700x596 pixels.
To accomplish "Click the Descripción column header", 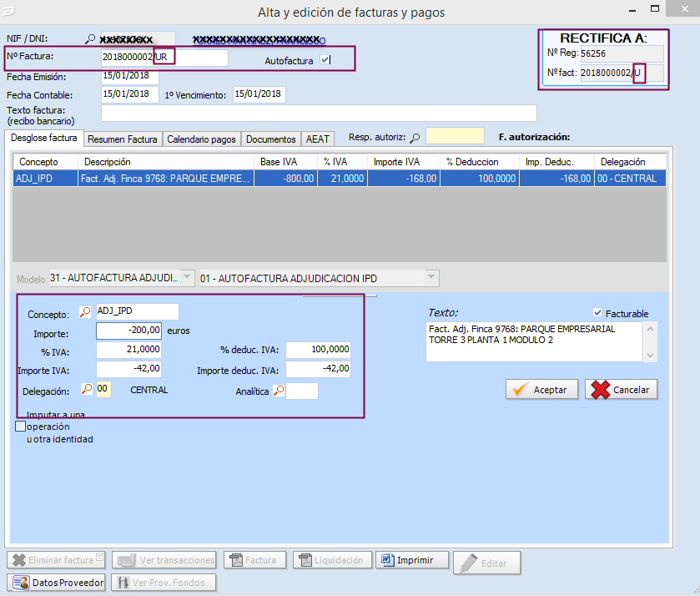I will (x=166, y=162).
